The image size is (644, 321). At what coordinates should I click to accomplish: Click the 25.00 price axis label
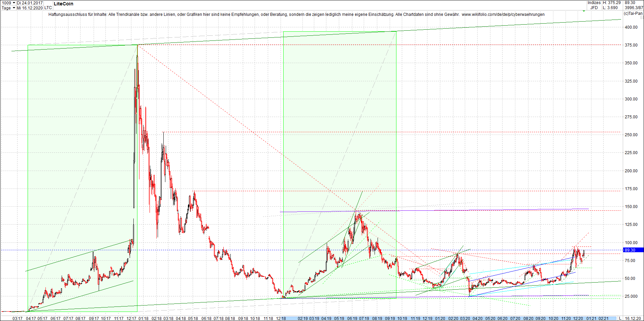pos(632,296)
